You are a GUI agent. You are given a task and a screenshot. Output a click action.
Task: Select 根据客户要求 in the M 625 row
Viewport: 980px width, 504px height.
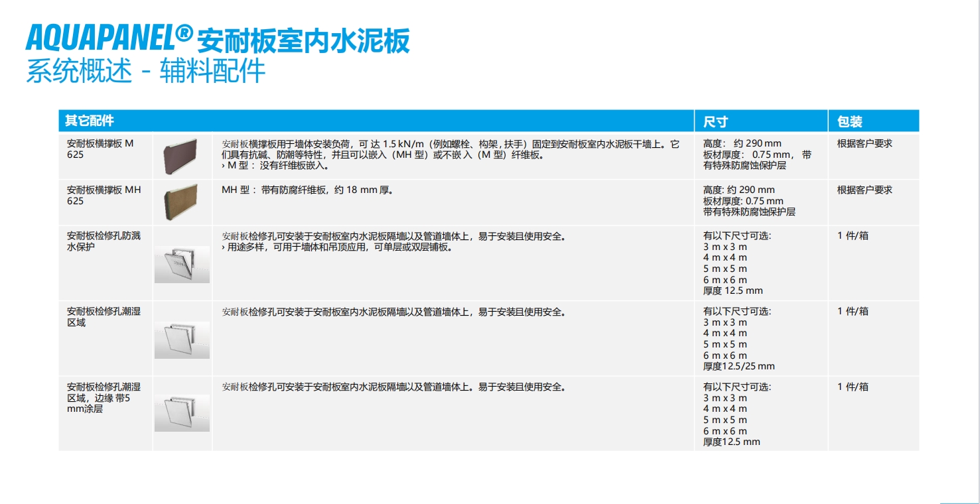(x=865, y=143)
